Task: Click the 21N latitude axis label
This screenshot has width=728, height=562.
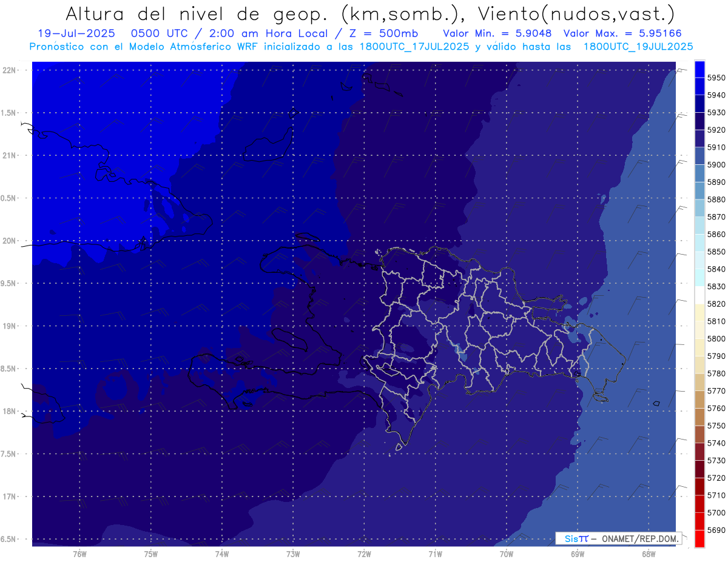Action: 10,156
